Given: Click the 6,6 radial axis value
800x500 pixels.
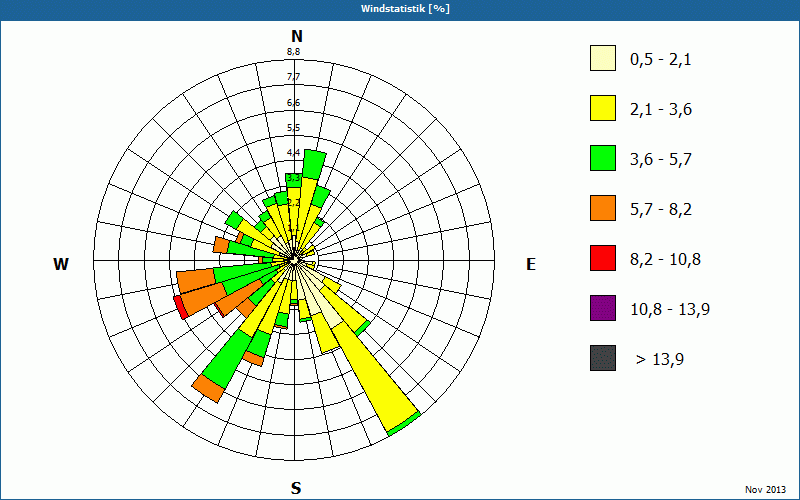Looking at the screenshot, I should (x=293, y=103).
